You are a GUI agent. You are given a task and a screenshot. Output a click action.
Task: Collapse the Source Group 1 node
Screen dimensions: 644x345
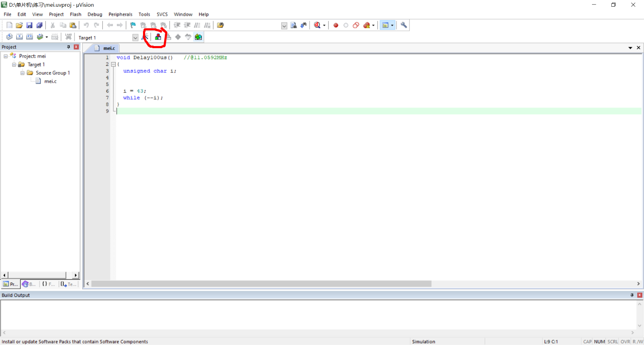point(22,72)
